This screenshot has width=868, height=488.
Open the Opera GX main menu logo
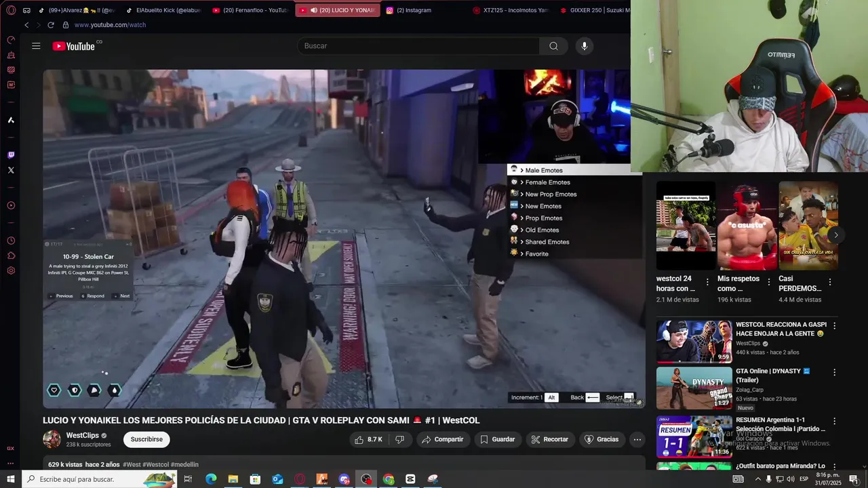(x=11, y=10)
